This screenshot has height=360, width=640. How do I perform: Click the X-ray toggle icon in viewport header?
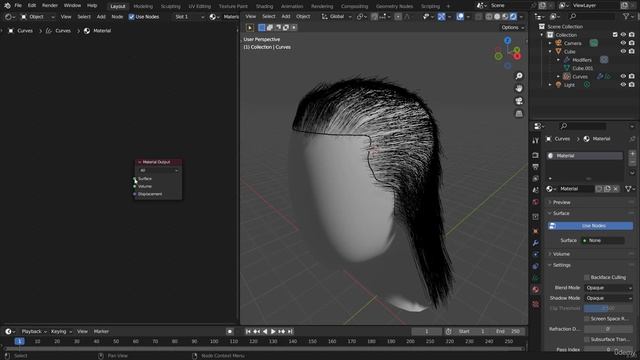point(479,17)
